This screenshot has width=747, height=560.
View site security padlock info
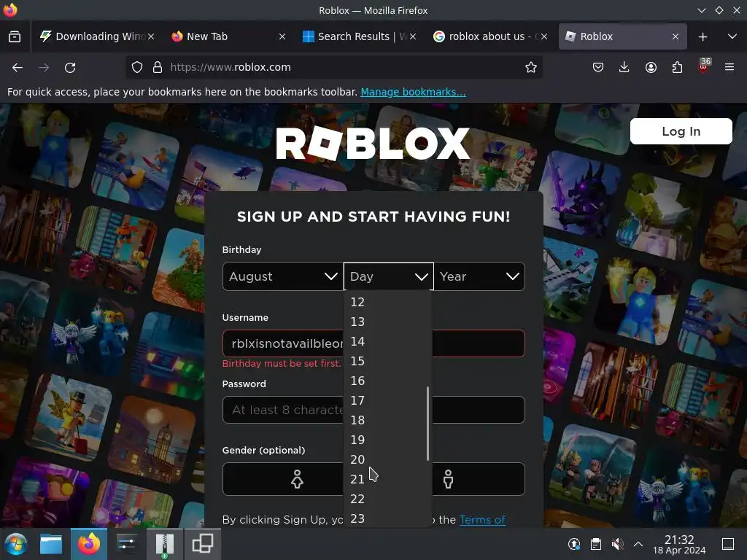tap(158, 67)
